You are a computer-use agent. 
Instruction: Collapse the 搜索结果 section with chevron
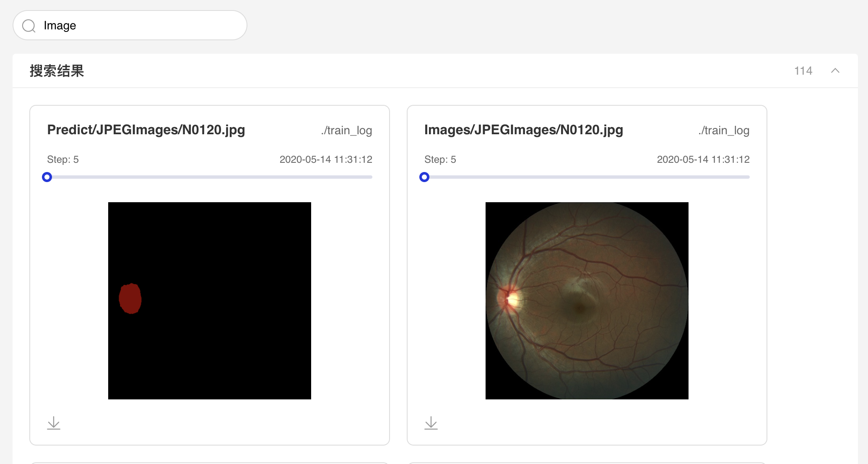point(835,70)
